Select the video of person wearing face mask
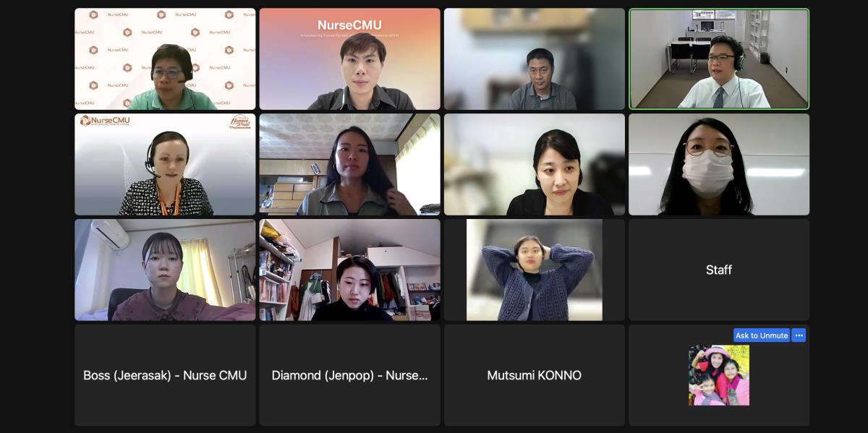 tap(719, 164)
